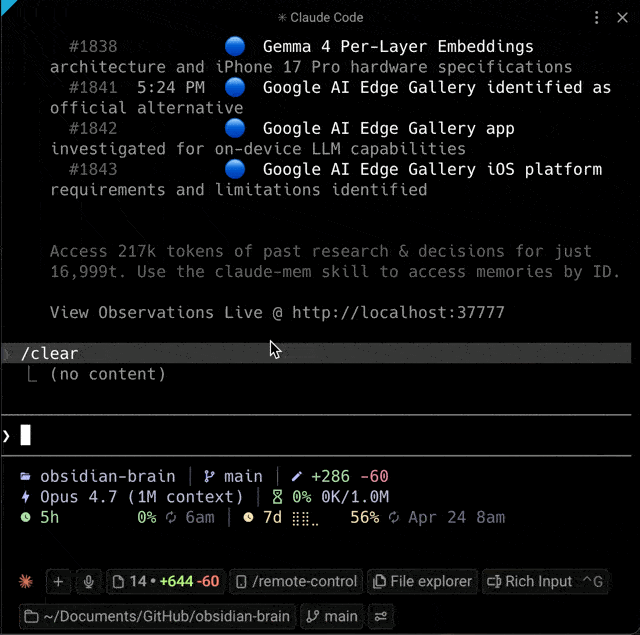The image size is (640, 635).
Task: Click observation #1842 ID
Action: [x=93, y=129]
